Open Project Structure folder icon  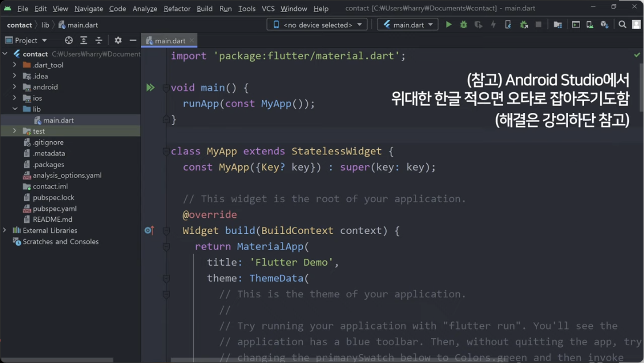[x=557, y=25]
